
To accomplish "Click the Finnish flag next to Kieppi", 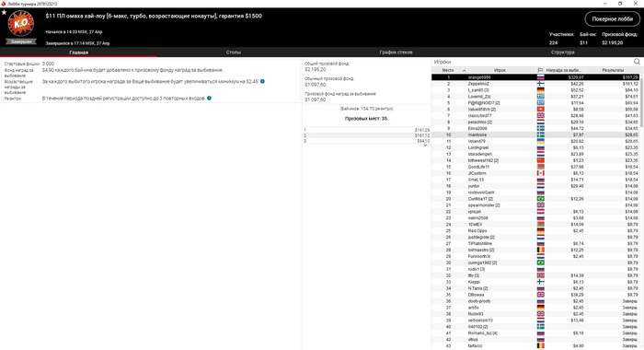I will click(541, 282).
